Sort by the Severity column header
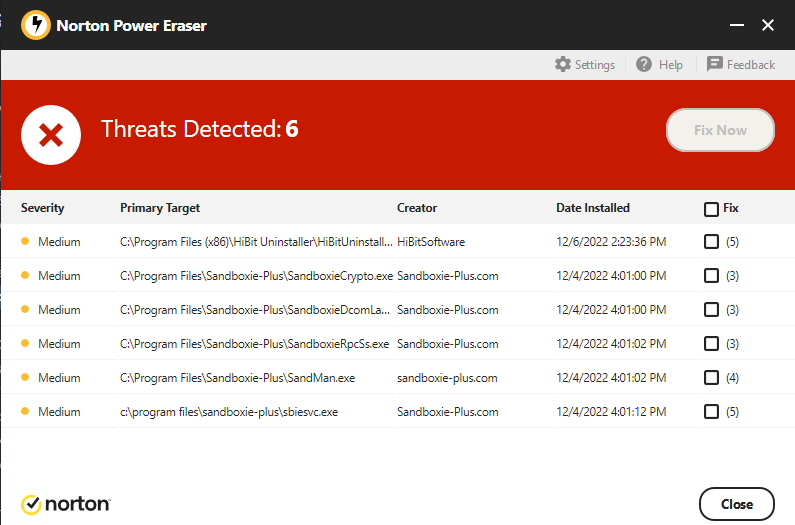 pyautogui.click(x=42, y=208)
